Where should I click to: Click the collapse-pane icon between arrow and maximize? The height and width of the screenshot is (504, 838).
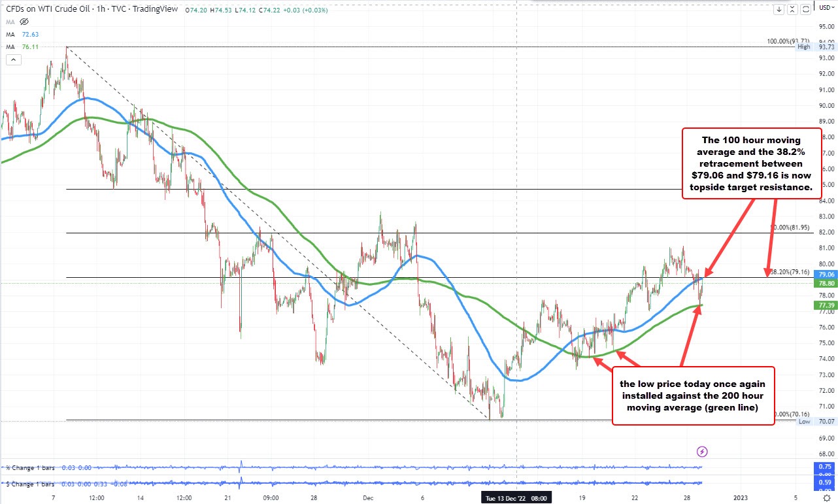(792, 8)
